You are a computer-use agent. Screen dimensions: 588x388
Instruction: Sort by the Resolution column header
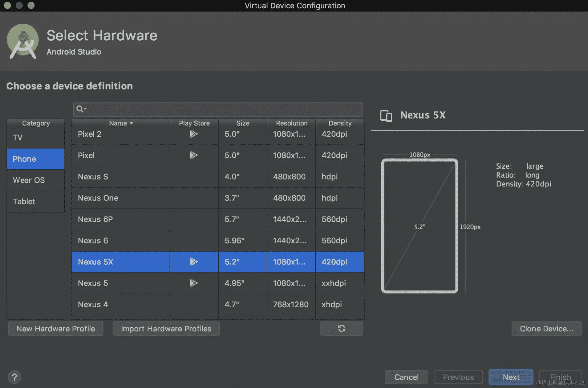pyautogui.click(x=291, y=123)
